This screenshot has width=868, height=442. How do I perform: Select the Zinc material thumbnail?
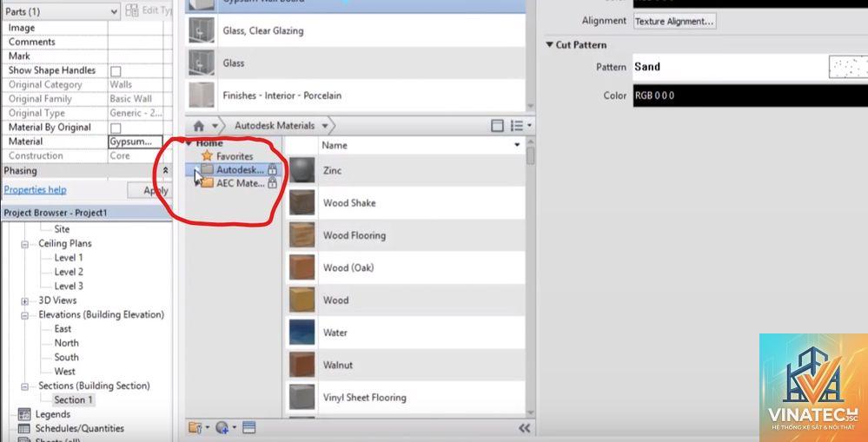[x=302, y=170]
